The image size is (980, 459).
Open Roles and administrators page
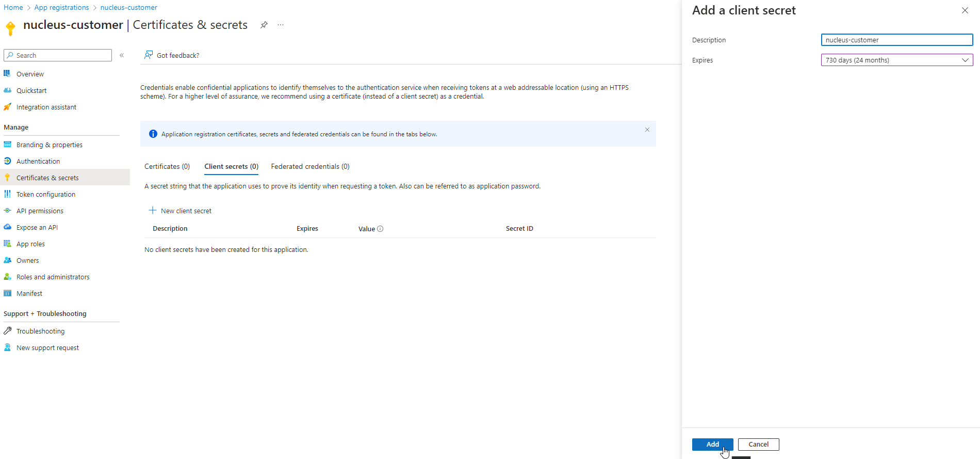coord(53,277)
